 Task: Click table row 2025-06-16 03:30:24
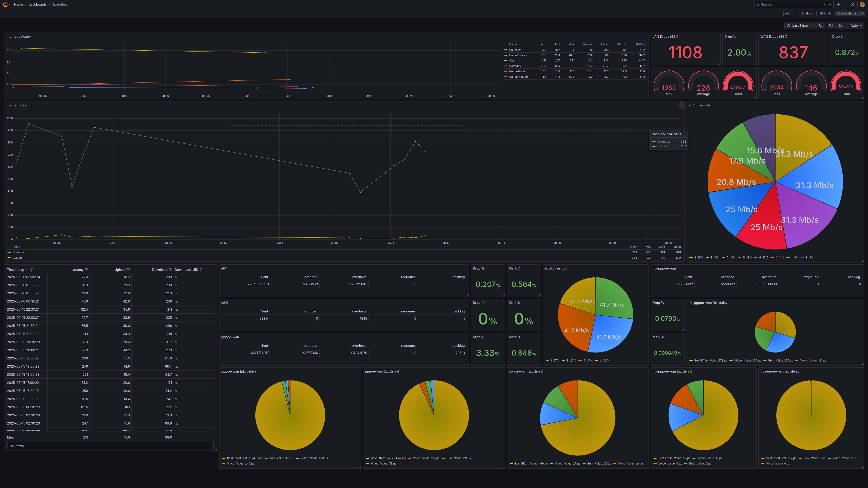coord(110,277)
